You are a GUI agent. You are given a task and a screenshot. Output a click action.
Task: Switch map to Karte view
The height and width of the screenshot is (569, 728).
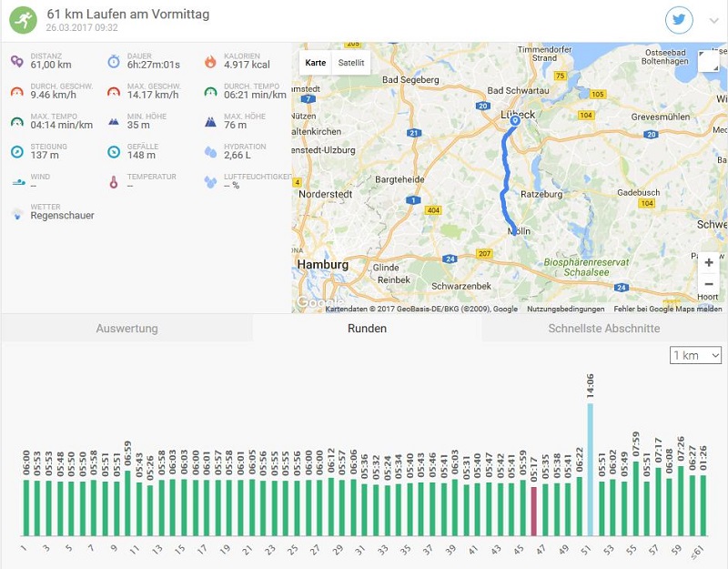(x=315, y=63)
